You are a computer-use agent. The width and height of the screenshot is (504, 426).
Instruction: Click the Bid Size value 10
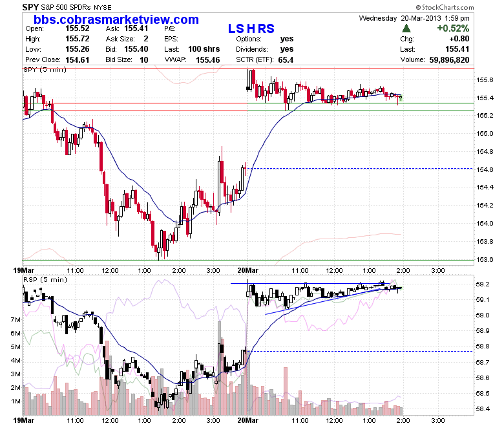click(144, 60)
